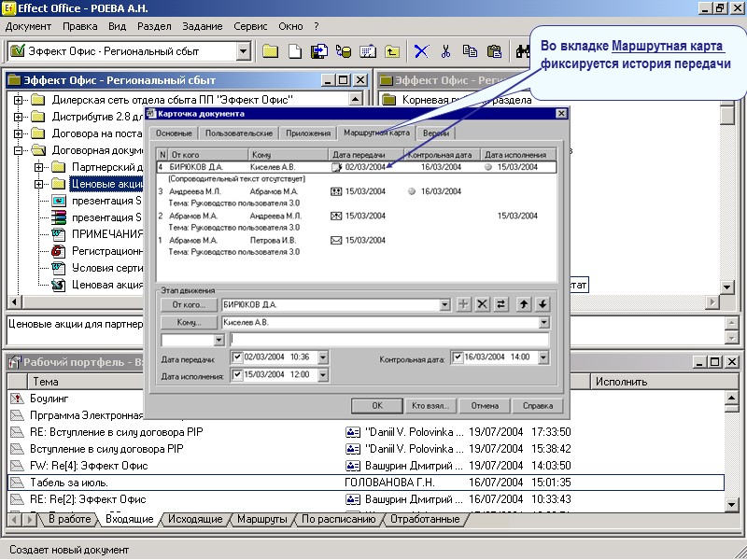Image resolution: width=747 pixels, height=560 pixels.
Task: Move route stage up with arrow button
Action: point(524,304)
